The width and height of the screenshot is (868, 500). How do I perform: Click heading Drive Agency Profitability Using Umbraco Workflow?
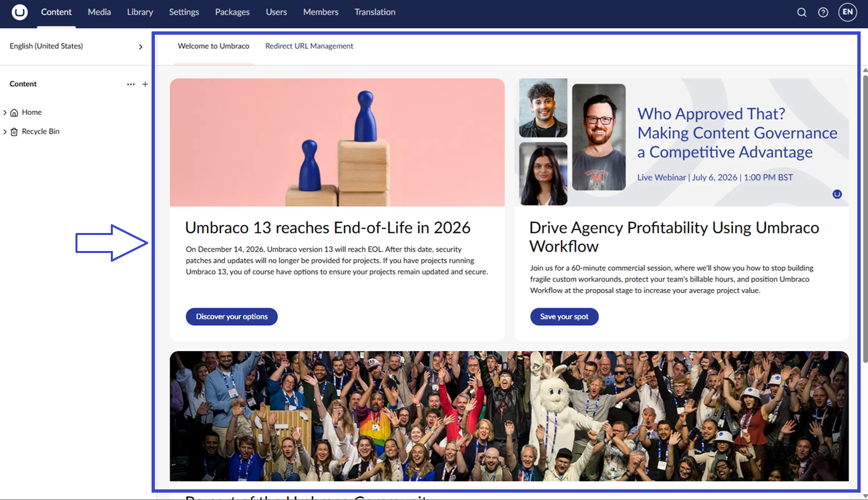pos(674,237)
